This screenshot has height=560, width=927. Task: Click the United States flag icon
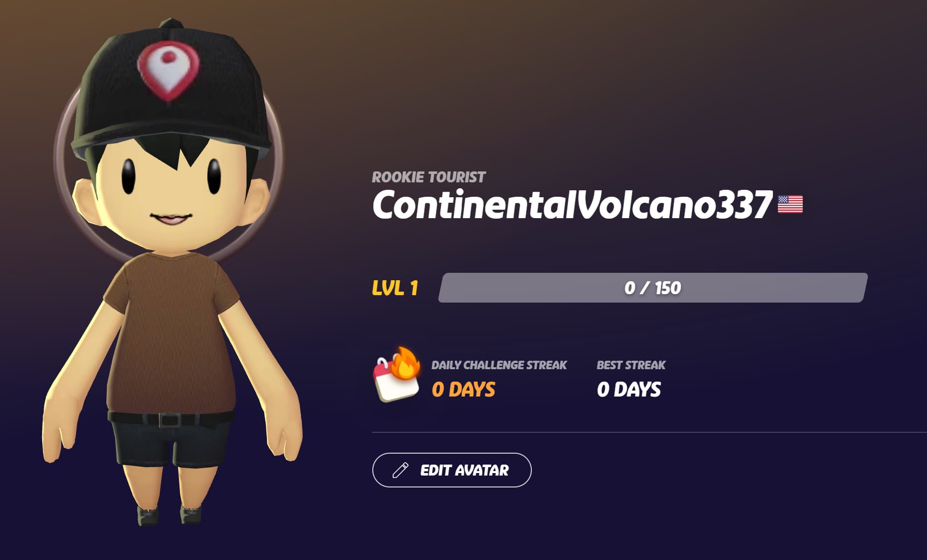click(790, 204)
